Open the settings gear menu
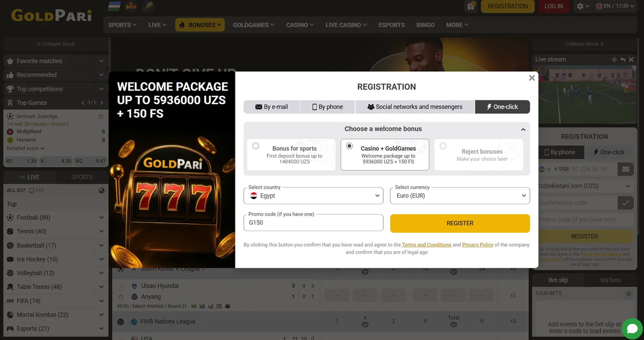 [x=583, y=6]
